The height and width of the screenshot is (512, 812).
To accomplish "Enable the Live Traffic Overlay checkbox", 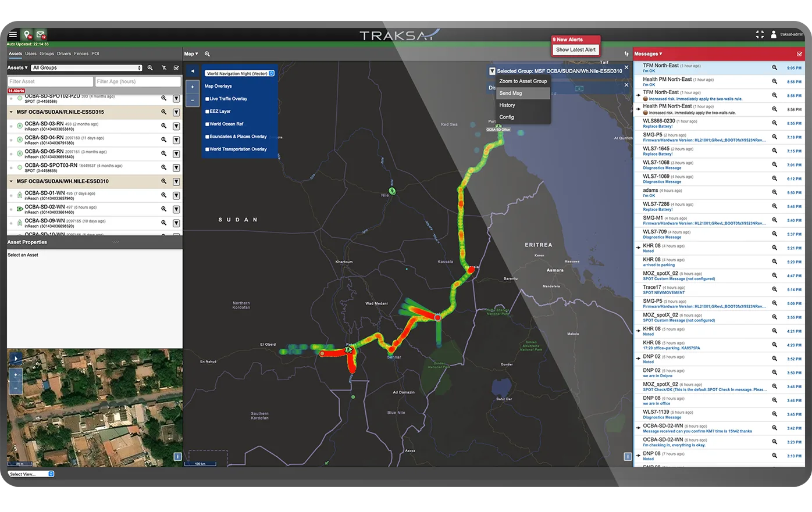I will coord(207,99).
